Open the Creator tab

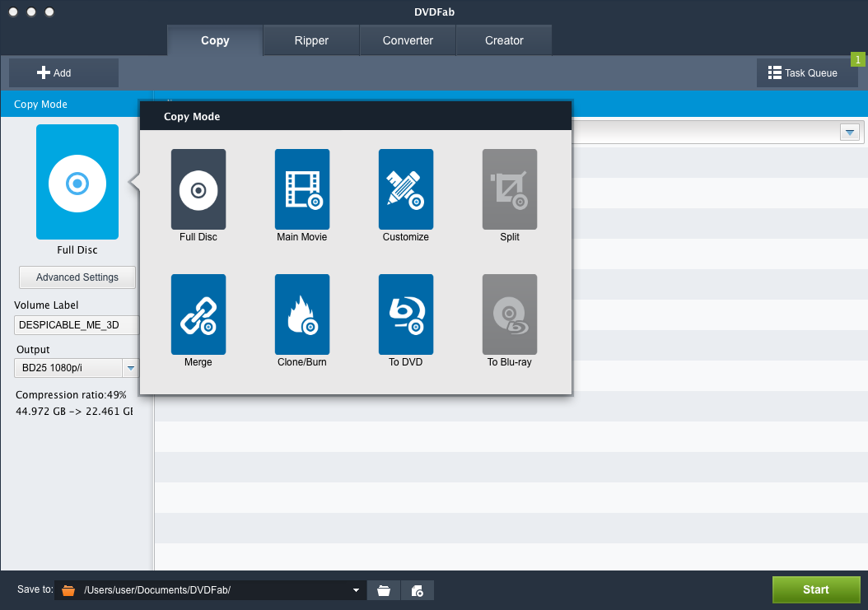click(x=504, y=40)
